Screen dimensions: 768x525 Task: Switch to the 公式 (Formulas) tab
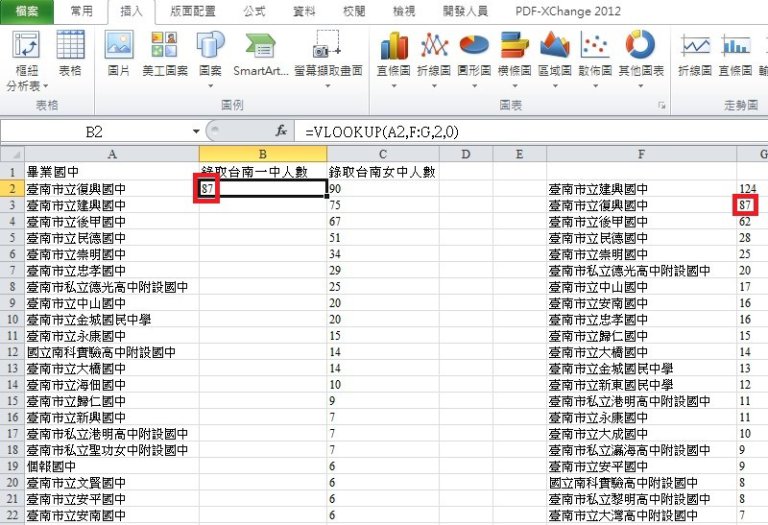click(253, 11)
